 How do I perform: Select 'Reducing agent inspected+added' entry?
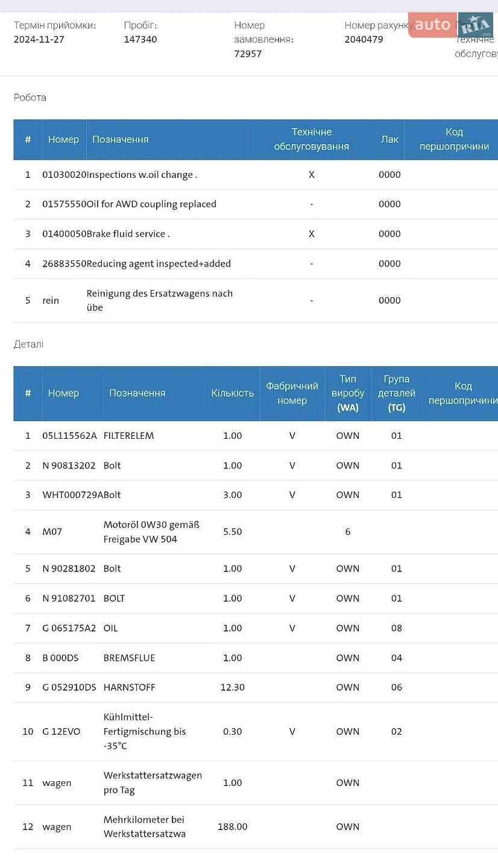[159, 263]
